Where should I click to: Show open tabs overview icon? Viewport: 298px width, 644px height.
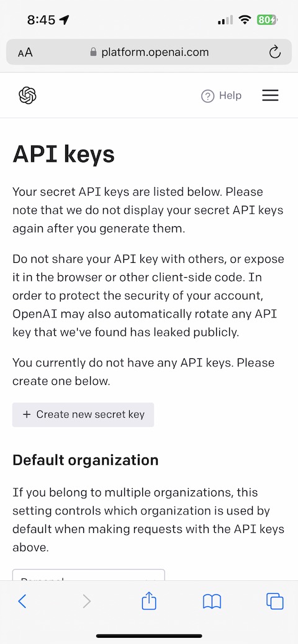point(274,601)
